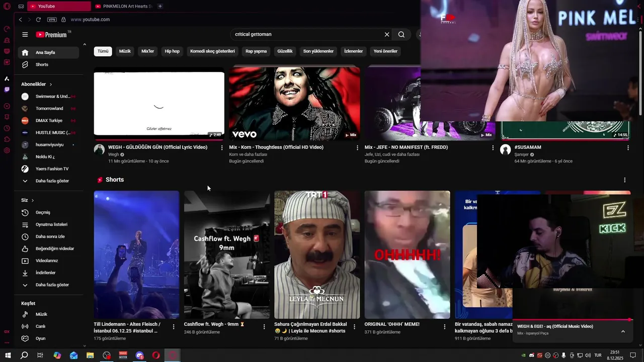
Task: Select the Güzellik filter chip
Action: tap(285, 51)
